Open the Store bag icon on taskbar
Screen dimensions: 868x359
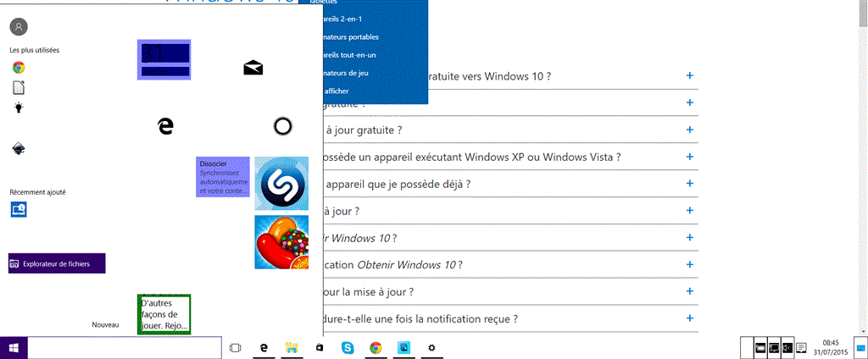tap(319, 348)
